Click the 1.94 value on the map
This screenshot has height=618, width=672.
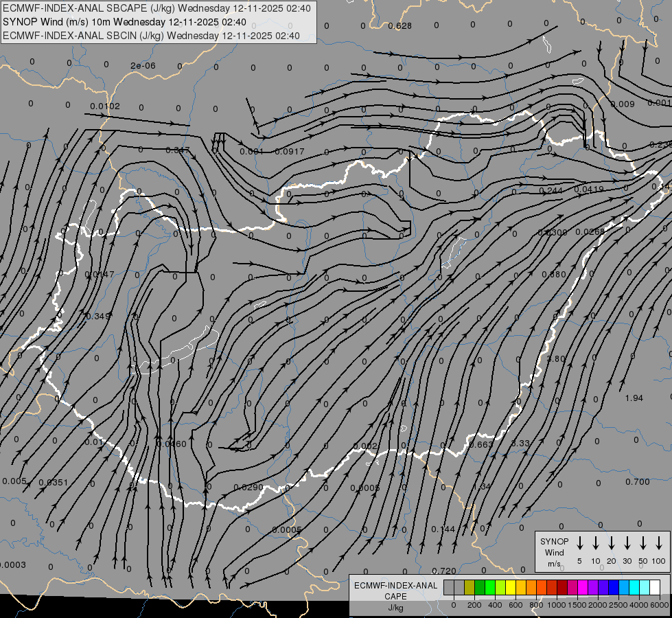tap(634, 398)
